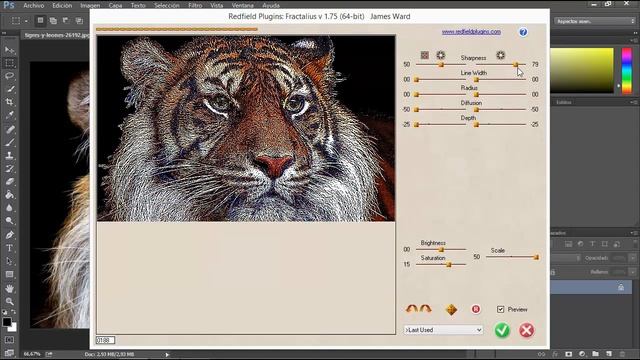Viewport: 640px width, 360px height.
Task: Select the Blur tool
Action: coord(9,208)
